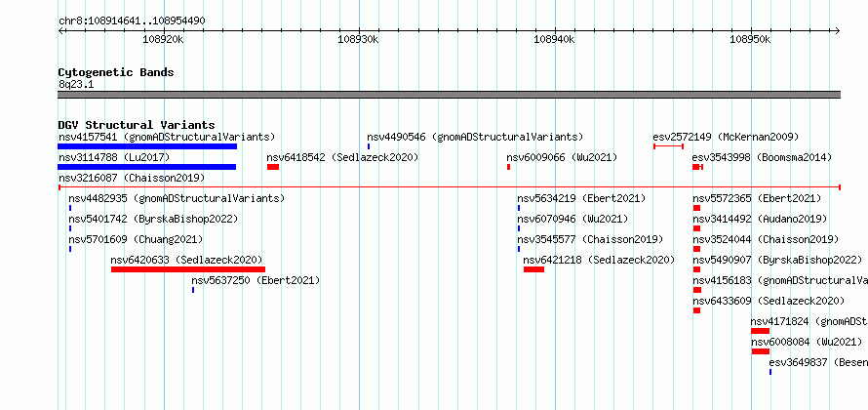Click nsv6433609 (Sedlazeck2020) text
868x410 pixels.
pos(769,301)
